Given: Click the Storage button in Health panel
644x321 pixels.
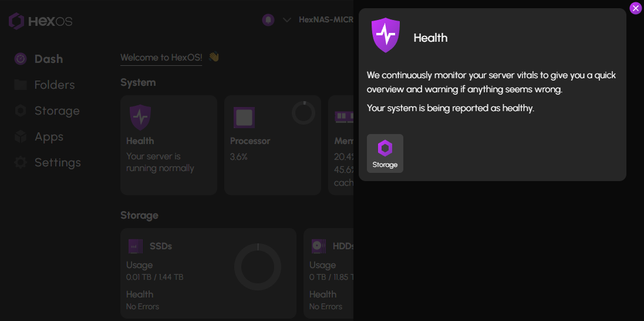Looking at the screenshot, I should coord(385,153).
